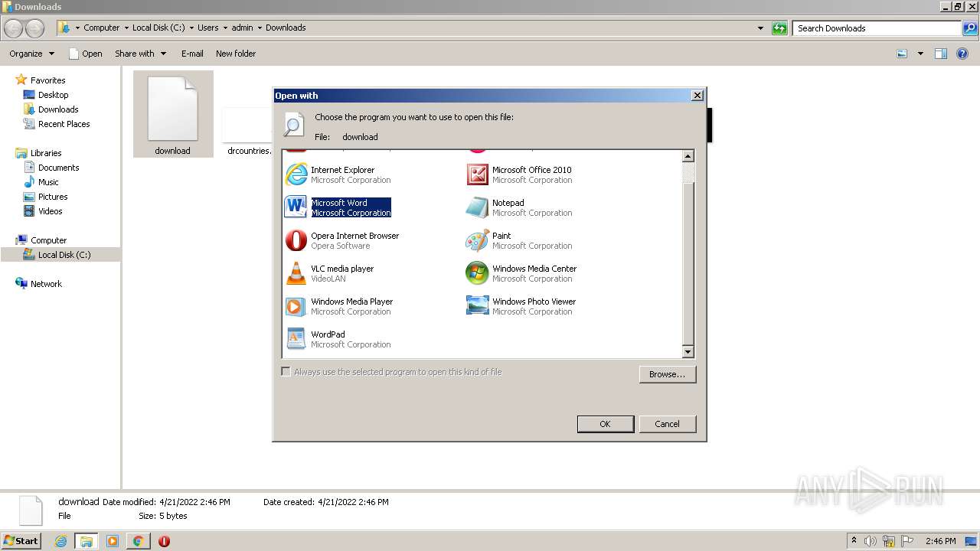Expand the Users breadcrumb arrow
This screenshot has width=980, height=551.
click(x=225, y=28)
